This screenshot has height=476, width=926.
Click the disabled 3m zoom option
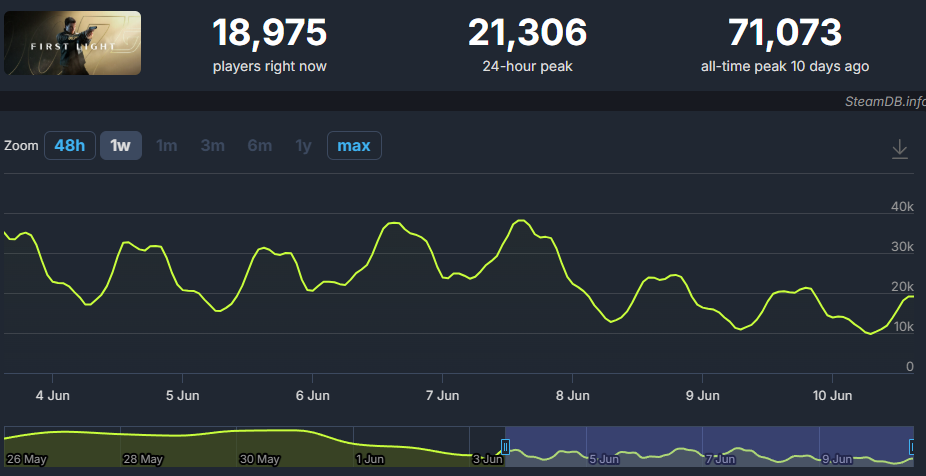point(213,145)
